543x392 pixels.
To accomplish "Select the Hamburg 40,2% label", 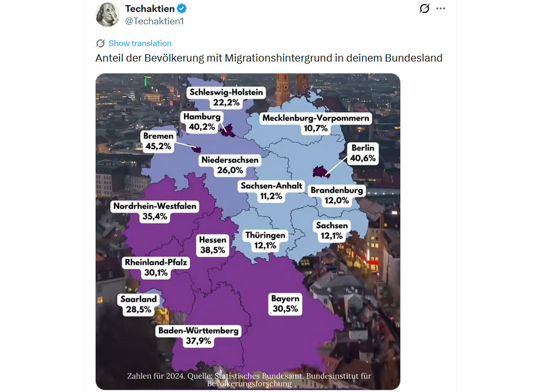I will (x=202, y=122).
